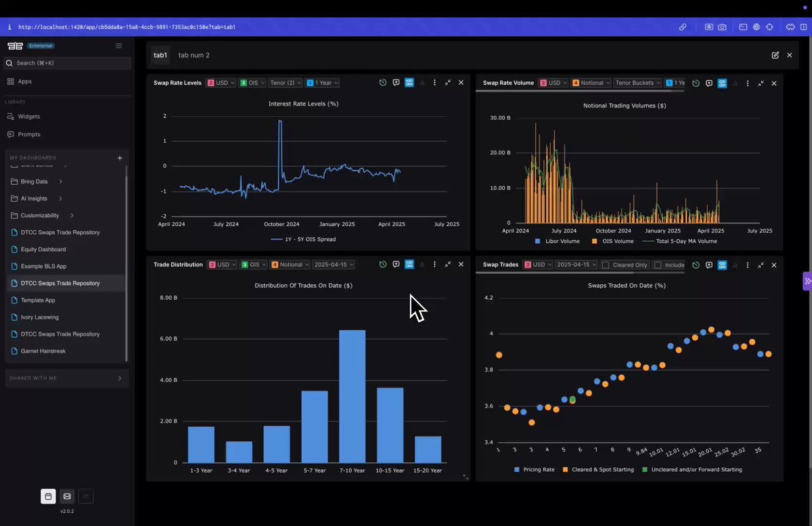Click the link icon in browser bar
Image resolution: width=812 pixels, height=526 pixels.
click(683, 27)
